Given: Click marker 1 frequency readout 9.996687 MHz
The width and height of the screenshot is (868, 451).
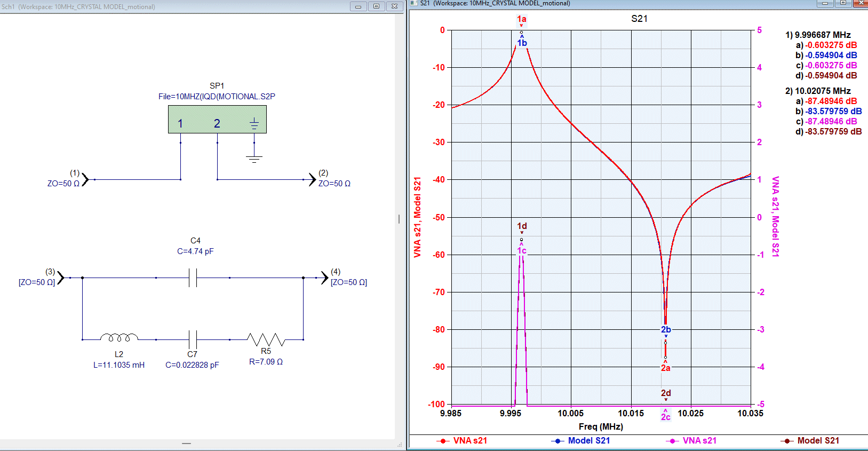Looking at the screenshot, I should (823, 35).
